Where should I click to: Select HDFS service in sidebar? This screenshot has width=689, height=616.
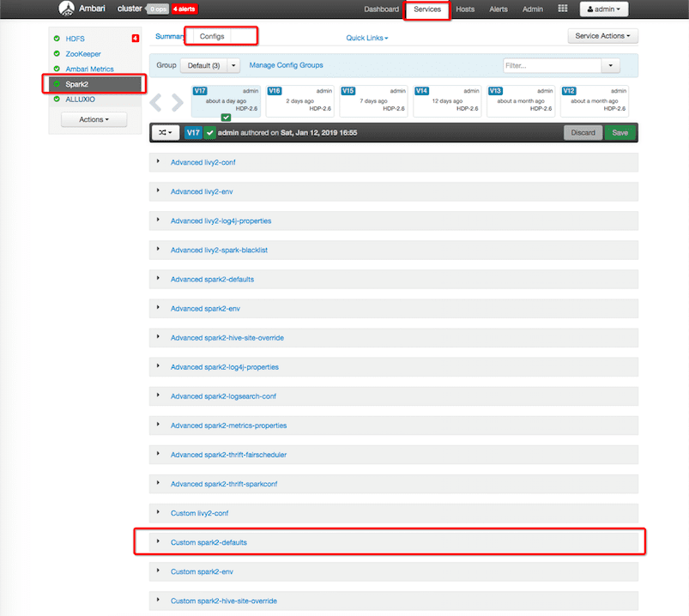click(76, 39)
